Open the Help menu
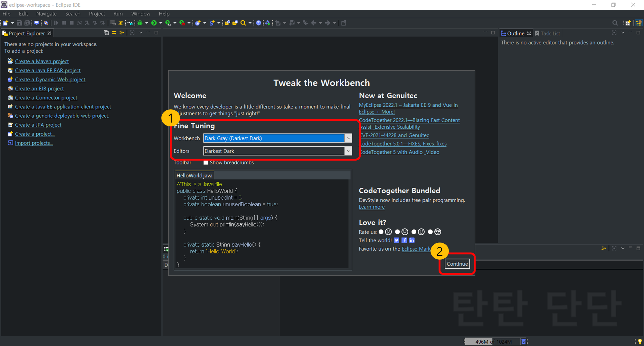Screen dimensions: 644x346 tap(164, 14)
